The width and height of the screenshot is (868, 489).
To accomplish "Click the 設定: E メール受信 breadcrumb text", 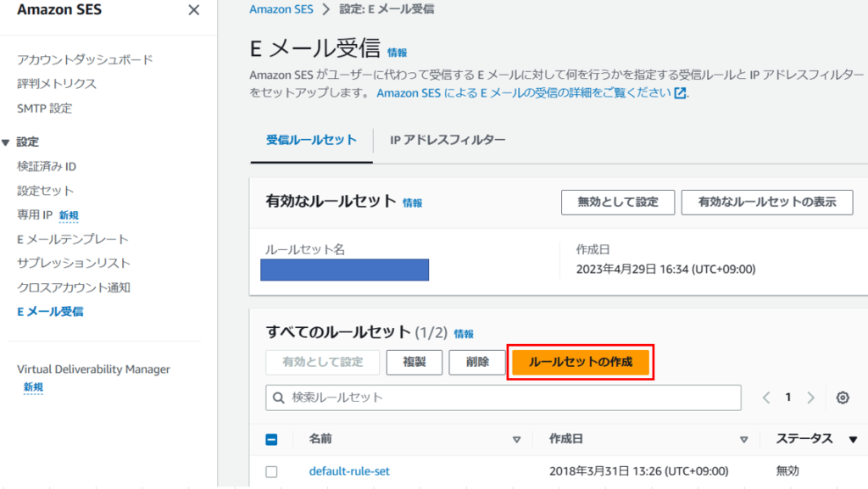I will point(387,9).
